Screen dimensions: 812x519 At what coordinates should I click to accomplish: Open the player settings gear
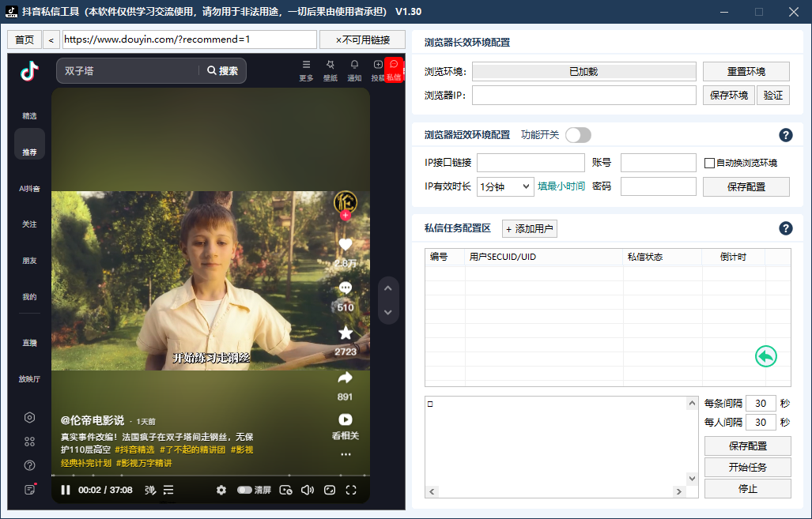(221, 490)
